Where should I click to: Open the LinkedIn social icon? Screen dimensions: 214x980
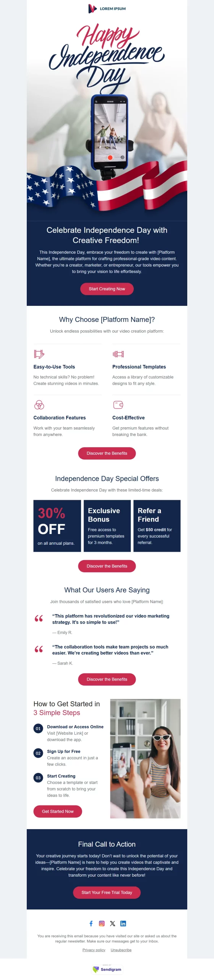point(123,923)
